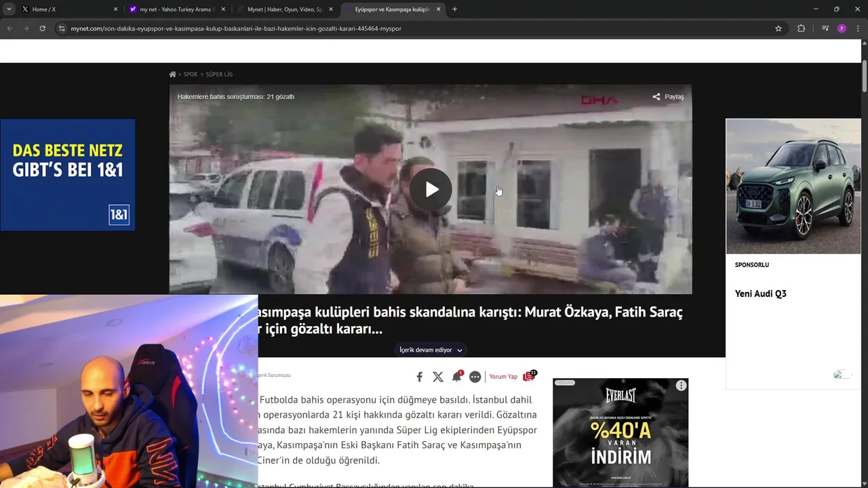
Task: Close the Mynet Haber tab
Action: tap(331, 9)
